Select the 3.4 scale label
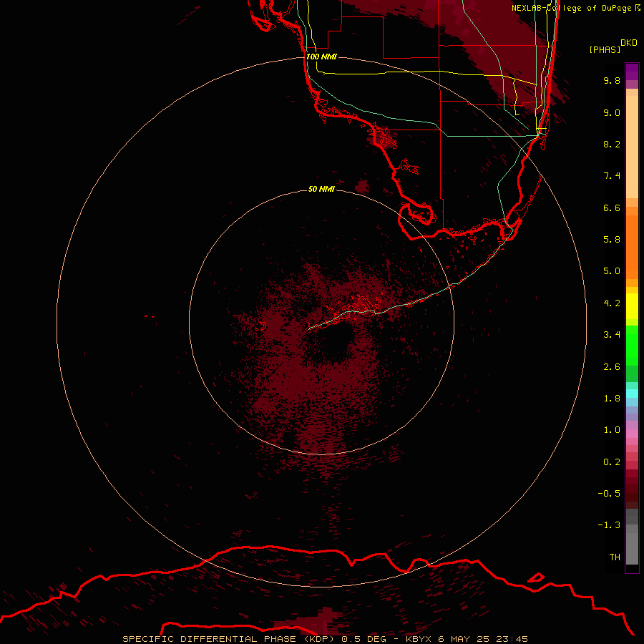 (612, 335)
